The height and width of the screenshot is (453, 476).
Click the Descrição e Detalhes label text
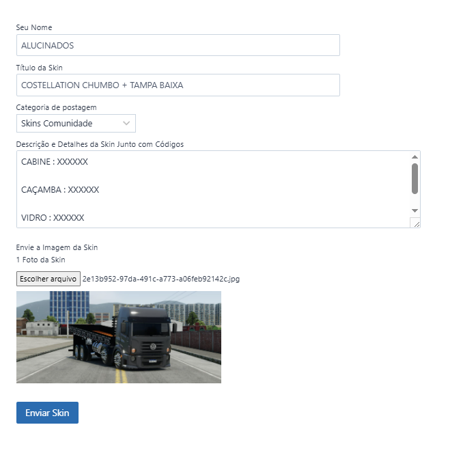pyautogui.click(x=100, y=144)
